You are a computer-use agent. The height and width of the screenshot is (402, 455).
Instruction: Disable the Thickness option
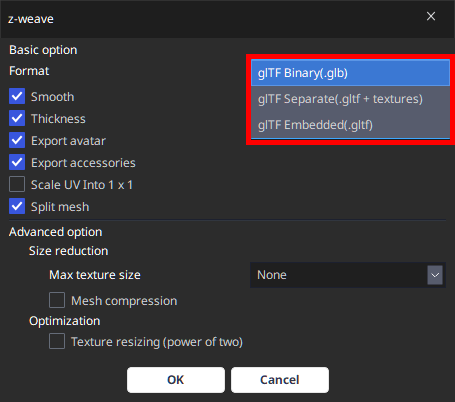[17, 119]
